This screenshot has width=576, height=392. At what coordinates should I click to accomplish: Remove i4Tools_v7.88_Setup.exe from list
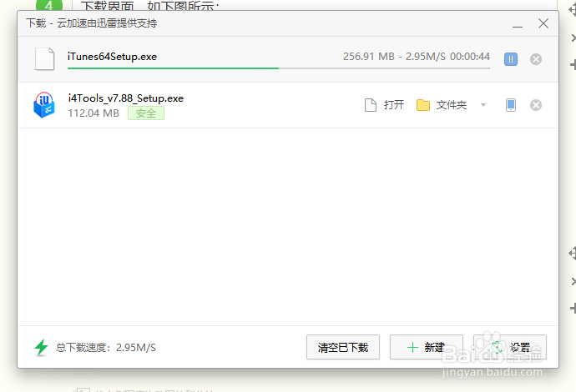pyautogui.click(x=536, y=105)
